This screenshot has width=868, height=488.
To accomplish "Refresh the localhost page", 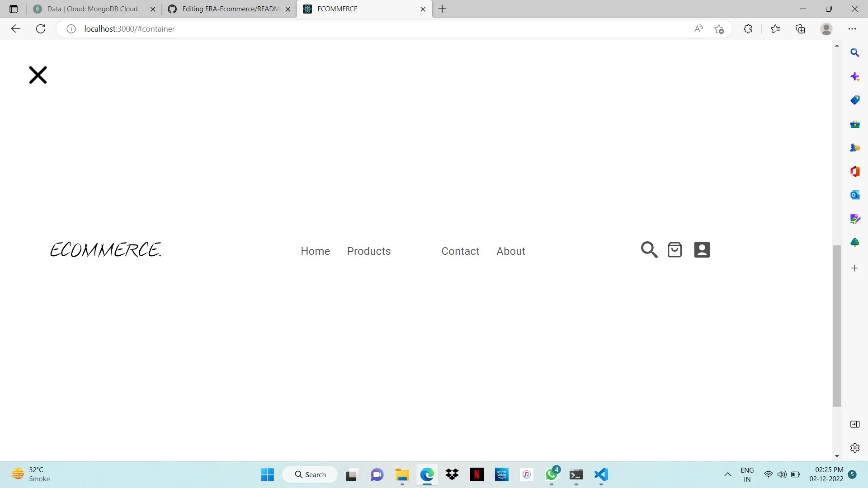I will tap(40, 28).
